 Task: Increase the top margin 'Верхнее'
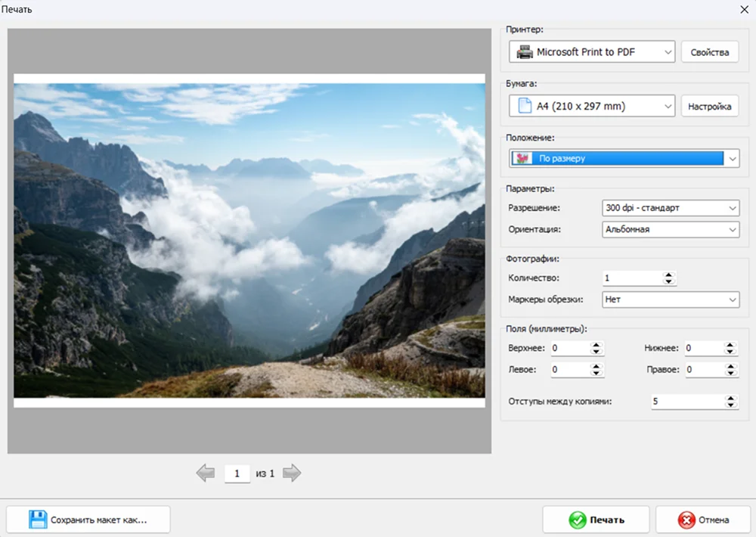point(596,344)
